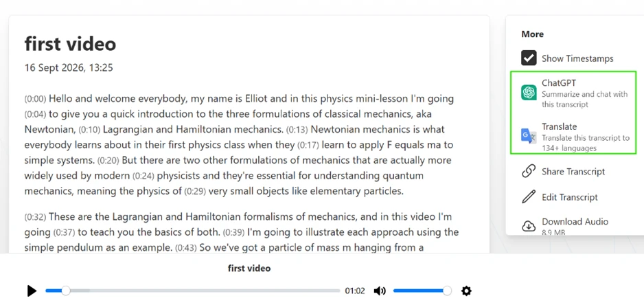Mute audio with the speaker icon

pyautogui.click(x=380, y=291)
